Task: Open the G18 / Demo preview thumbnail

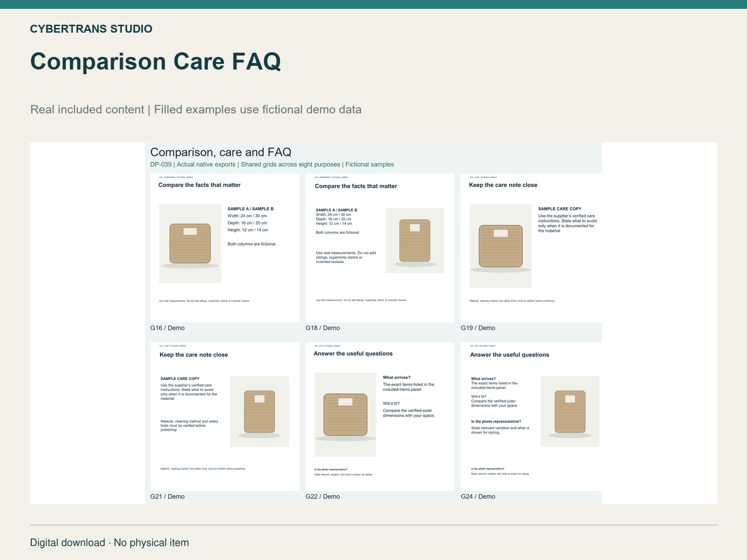Action: (x=380, y=248)
